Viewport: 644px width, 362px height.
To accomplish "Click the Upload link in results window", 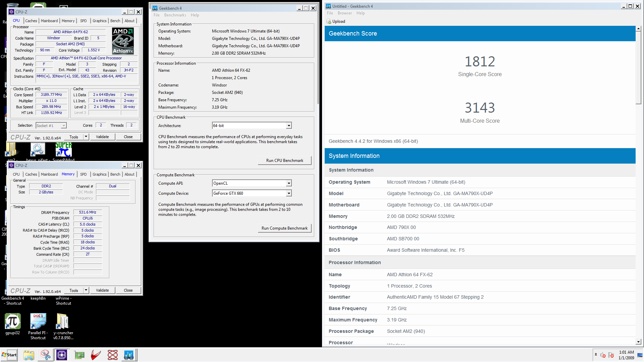I will (339, 21).
